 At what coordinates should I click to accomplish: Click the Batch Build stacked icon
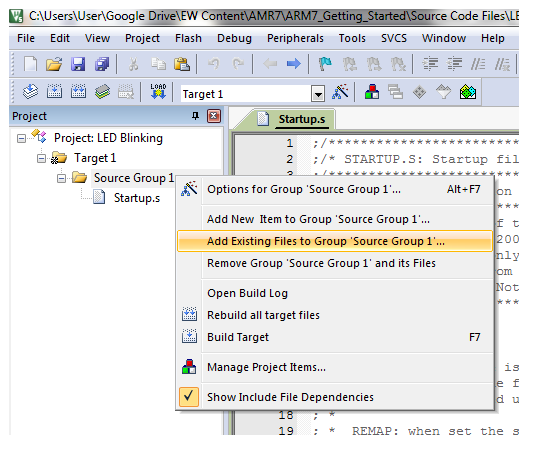coord(102,92)
